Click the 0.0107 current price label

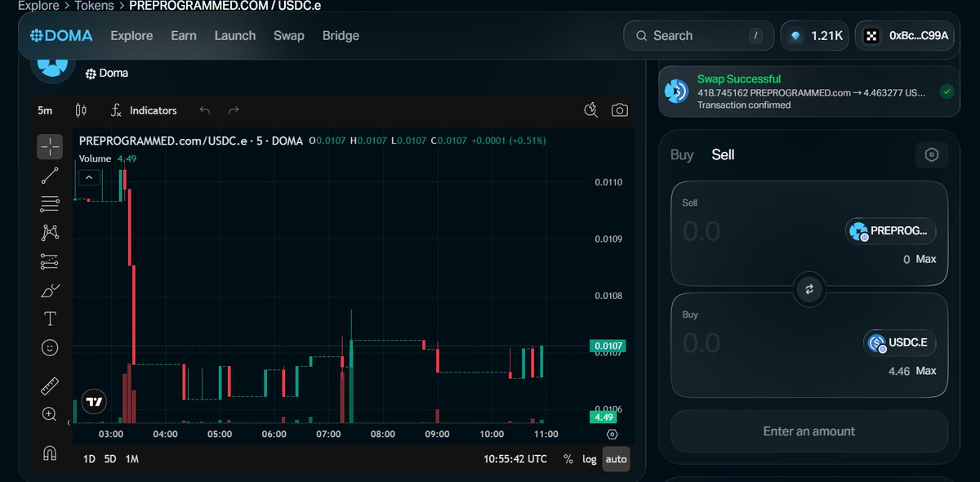pos(607,346)
